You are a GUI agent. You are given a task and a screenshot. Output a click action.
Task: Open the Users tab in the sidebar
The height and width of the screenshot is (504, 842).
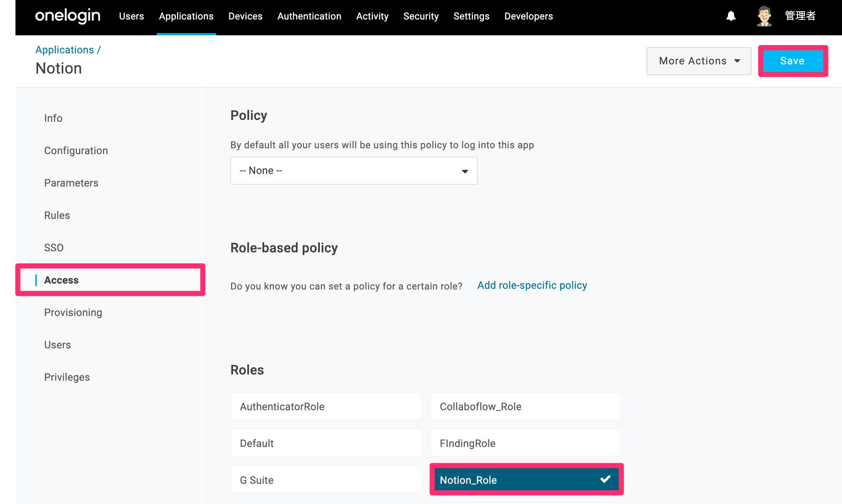click(57, 345)
